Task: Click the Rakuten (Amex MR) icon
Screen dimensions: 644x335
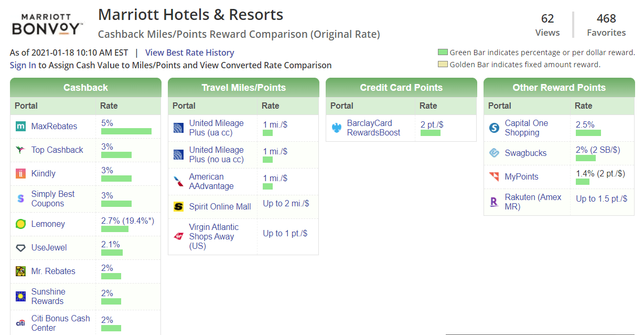Action: pos(493,202)
